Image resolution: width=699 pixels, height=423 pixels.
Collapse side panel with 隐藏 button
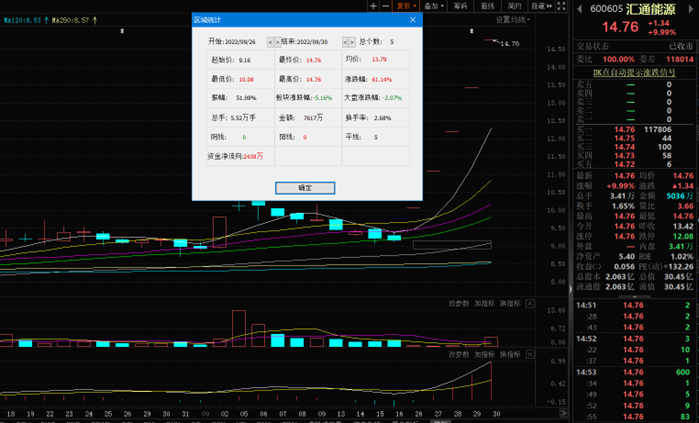pyautogui.click(x=541, y=6)
